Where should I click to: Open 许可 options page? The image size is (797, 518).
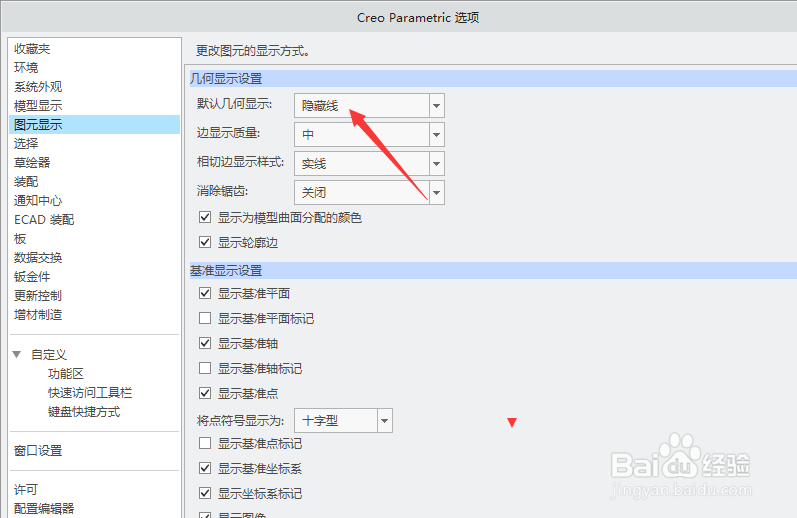26,490
